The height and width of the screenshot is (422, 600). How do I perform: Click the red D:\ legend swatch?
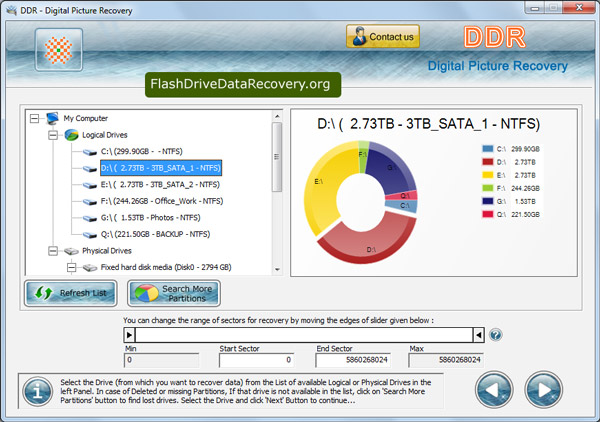[488, 162]
